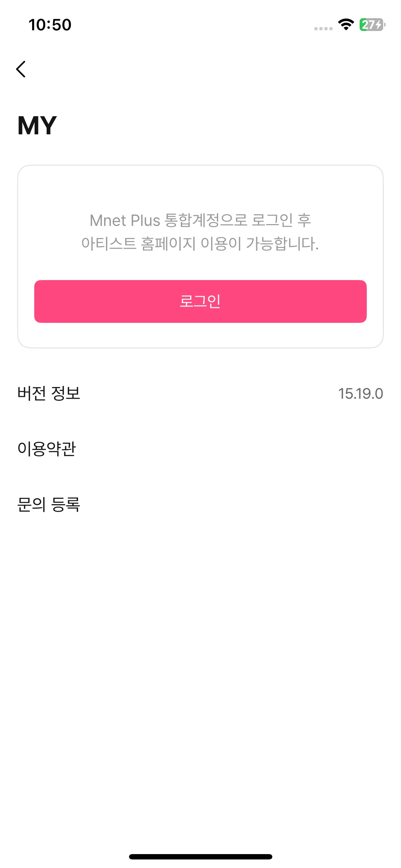Tap the 아티스트 홈페이지 이용이 가능합니다 text
This screenshot has height=868, width=401.
tap(200, 244)
